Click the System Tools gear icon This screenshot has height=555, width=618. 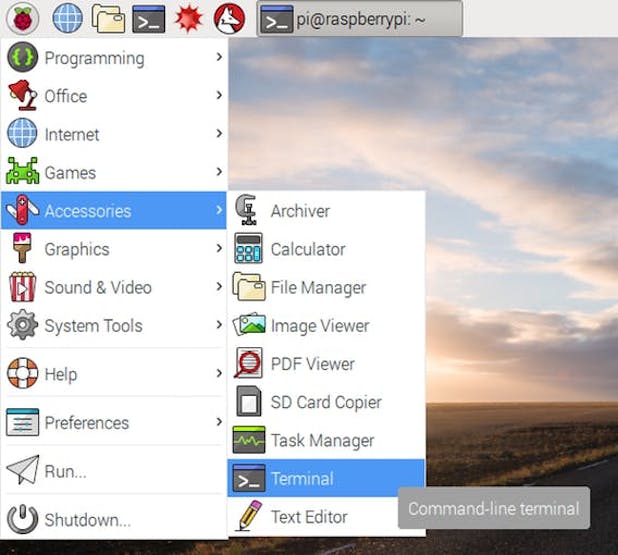[22, 325]
